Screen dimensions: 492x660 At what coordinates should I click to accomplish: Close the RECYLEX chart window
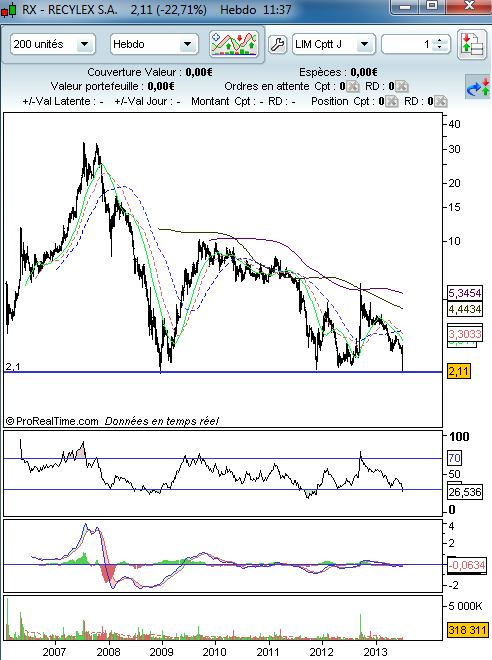point(468,6)
